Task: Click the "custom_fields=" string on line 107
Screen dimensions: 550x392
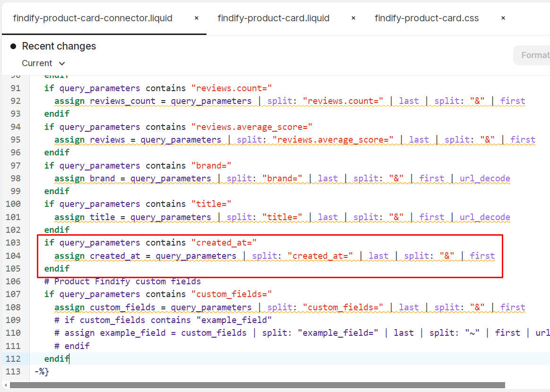Action: (232, 294)
